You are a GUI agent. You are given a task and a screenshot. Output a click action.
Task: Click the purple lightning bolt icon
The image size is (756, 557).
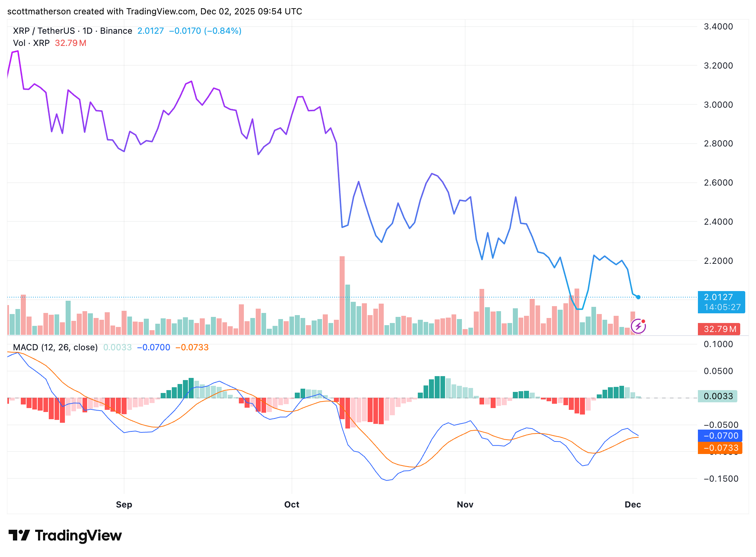point(638,326)
